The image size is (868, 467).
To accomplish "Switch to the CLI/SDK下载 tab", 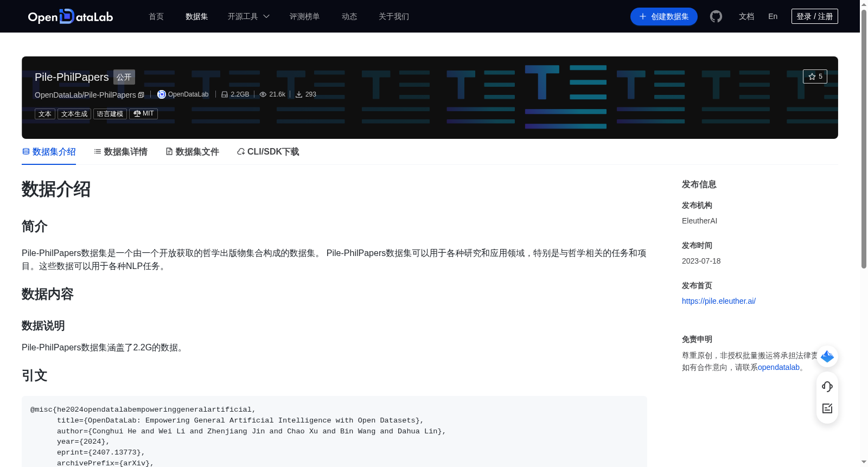I will 268,152.
